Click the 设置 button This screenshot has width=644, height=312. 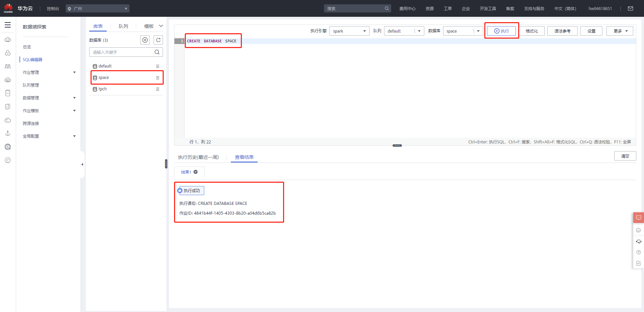click(591, 31)
